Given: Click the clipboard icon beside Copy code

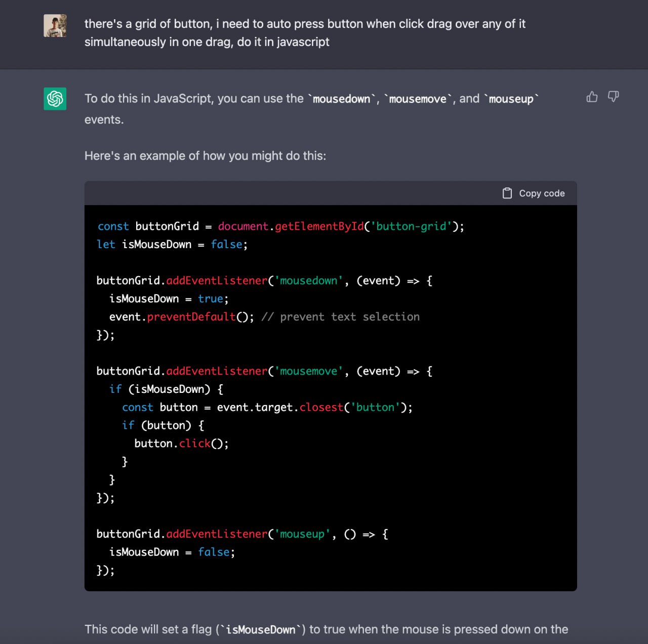Looking at the screenshot, I should point(507,193).
